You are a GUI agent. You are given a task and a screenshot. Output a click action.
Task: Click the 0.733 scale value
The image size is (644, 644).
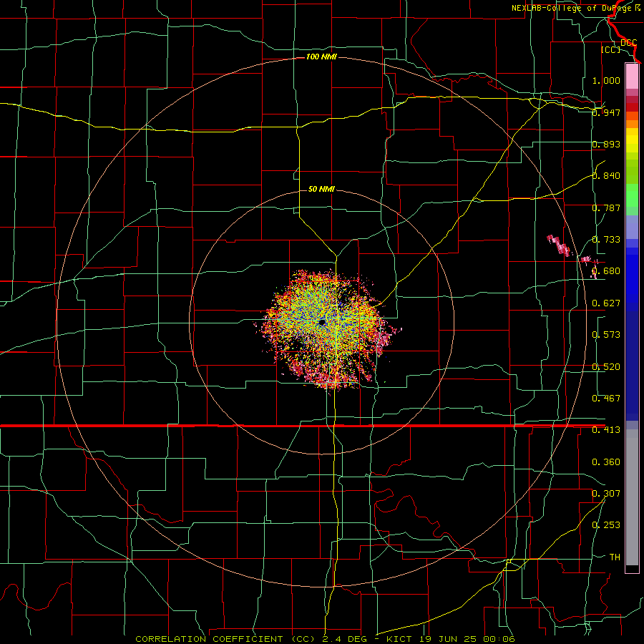point(606,240)
